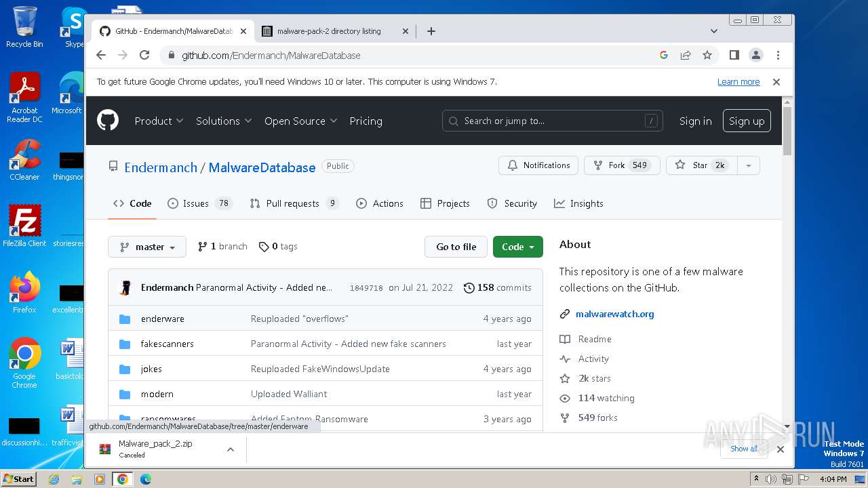This screenshot has height=488, width=868.
Task: Fork the repository via Fork button
Action: [622, 165]
